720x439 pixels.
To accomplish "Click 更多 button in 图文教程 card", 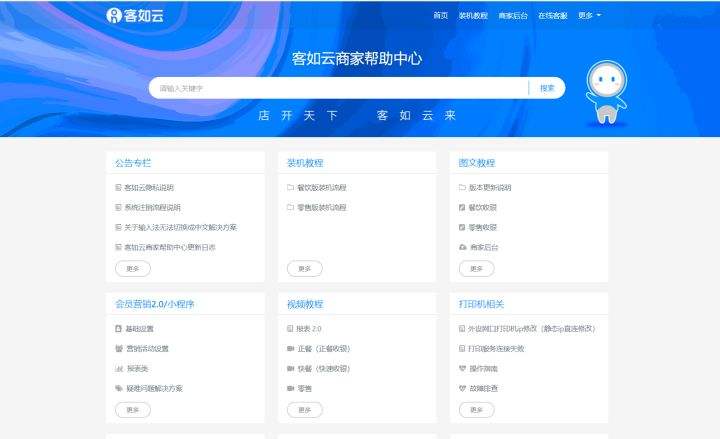I will pyautogui.click(x=477, y=269).
